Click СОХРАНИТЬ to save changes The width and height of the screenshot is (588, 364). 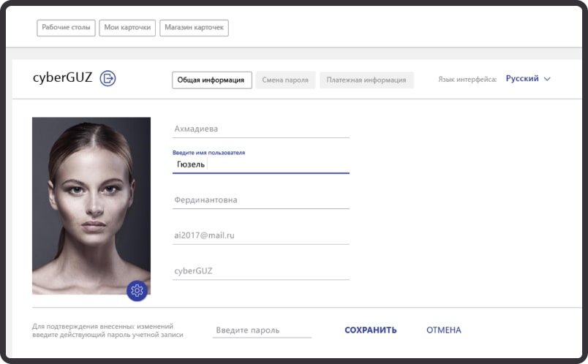[371, 330]
